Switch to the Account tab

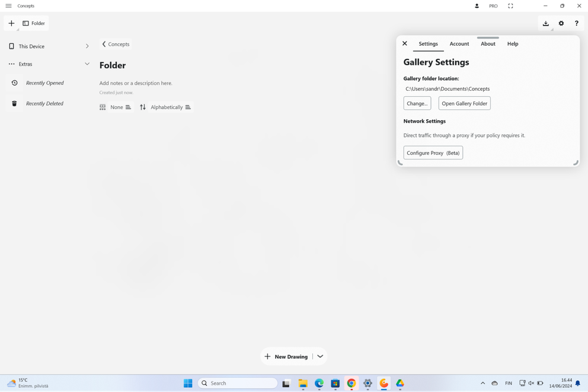[x=459, y=43]
